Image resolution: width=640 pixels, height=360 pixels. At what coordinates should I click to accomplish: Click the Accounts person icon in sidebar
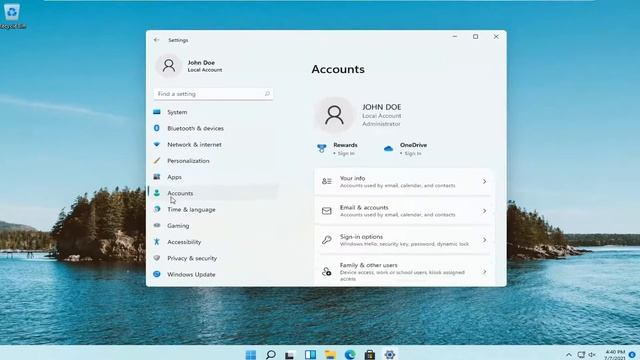click(x=157, y=193)
